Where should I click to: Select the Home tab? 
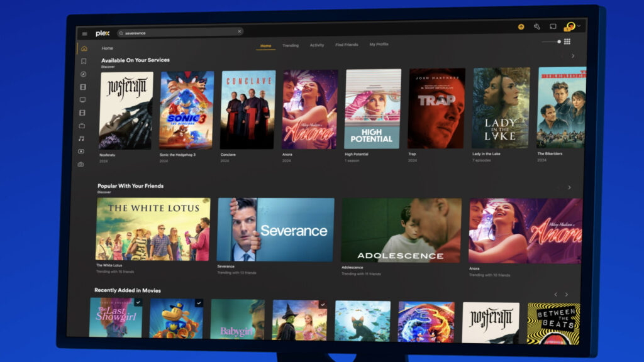(x=266, y=46)
